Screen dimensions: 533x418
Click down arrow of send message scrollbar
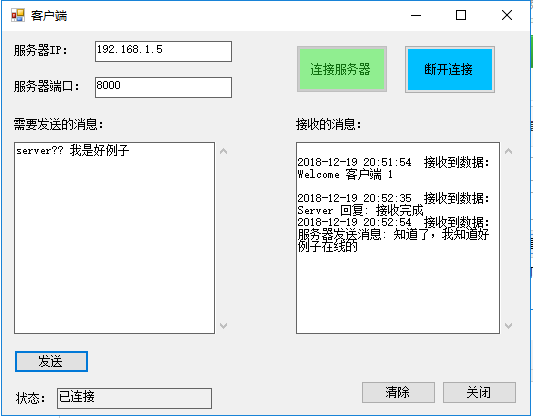223,326
